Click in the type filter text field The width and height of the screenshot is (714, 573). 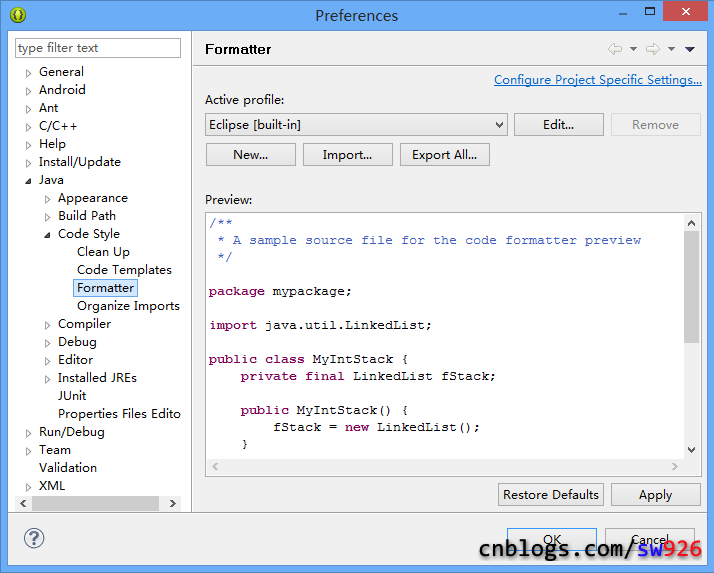point(98,48)
